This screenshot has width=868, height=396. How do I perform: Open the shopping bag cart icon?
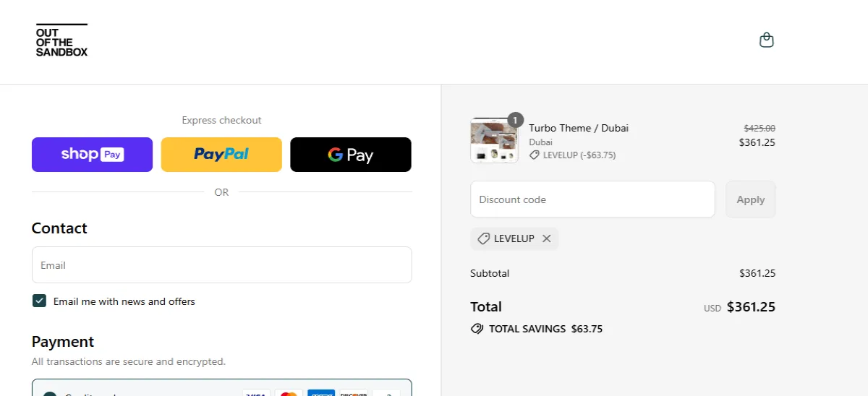tap(767, 40)
